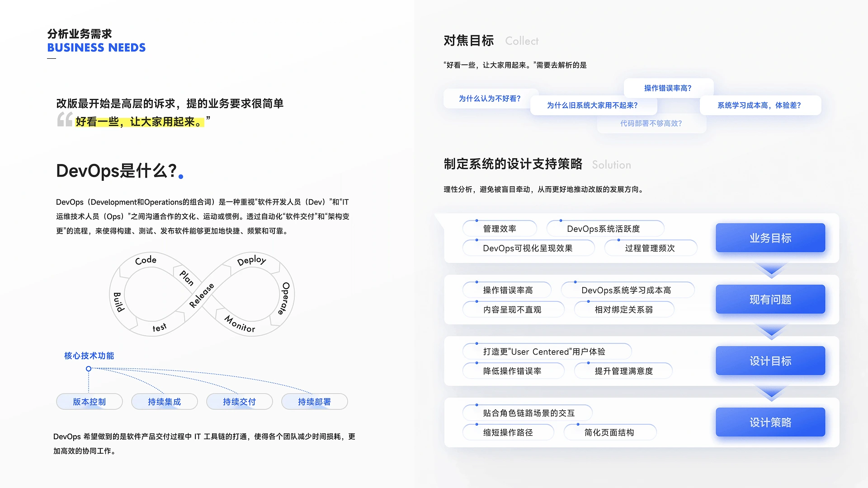Screen dimensions: 868x488
Task: Click the 操作错误率高? bubble
Action: 668,88
